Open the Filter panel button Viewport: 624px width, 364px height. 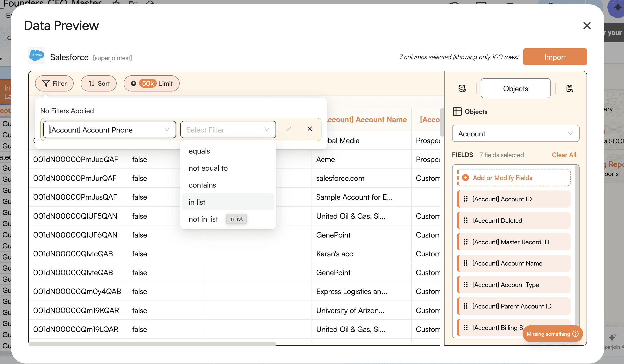coord(54,83)
